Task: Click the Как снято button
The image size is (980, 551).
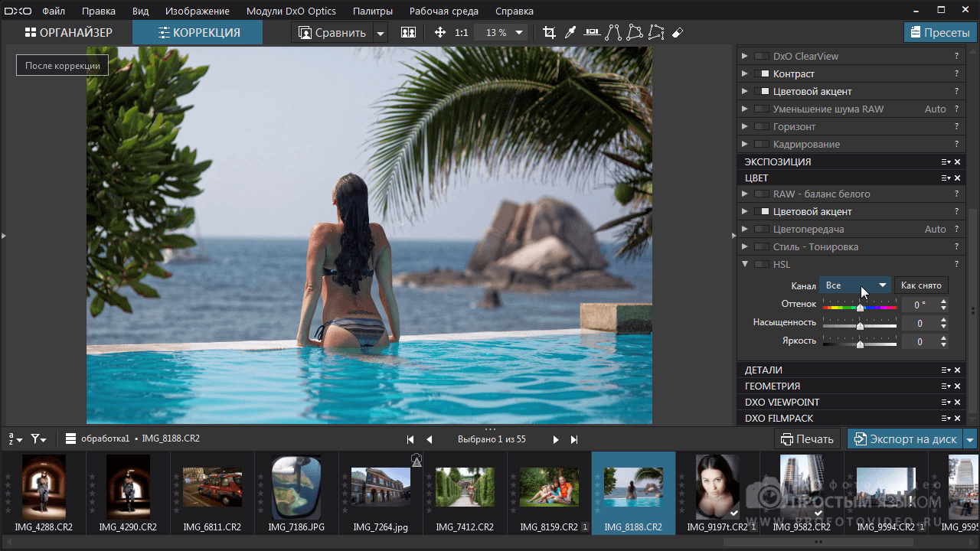Action: [921, 285]
